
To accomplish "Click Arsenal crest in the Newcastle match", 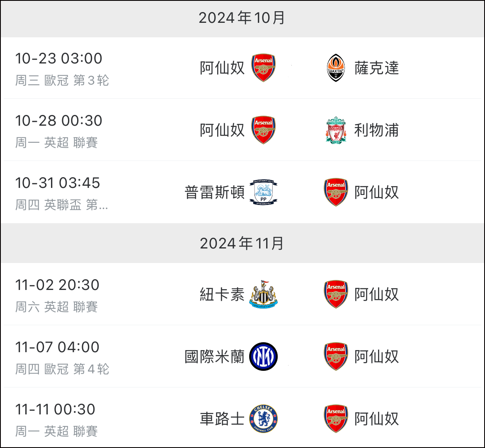I will [x=336, y=294].
